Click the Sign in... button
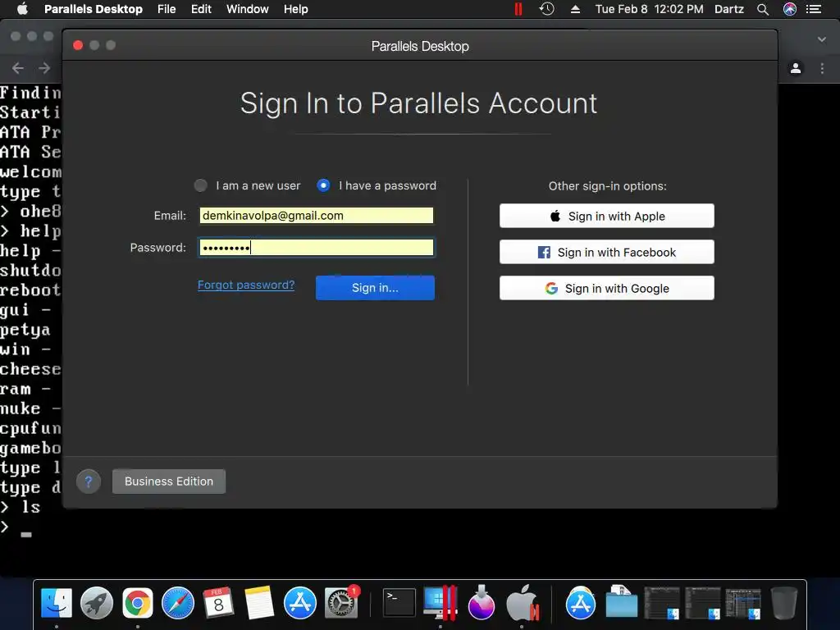Screen dimensions: 840x630 point(375,288)
